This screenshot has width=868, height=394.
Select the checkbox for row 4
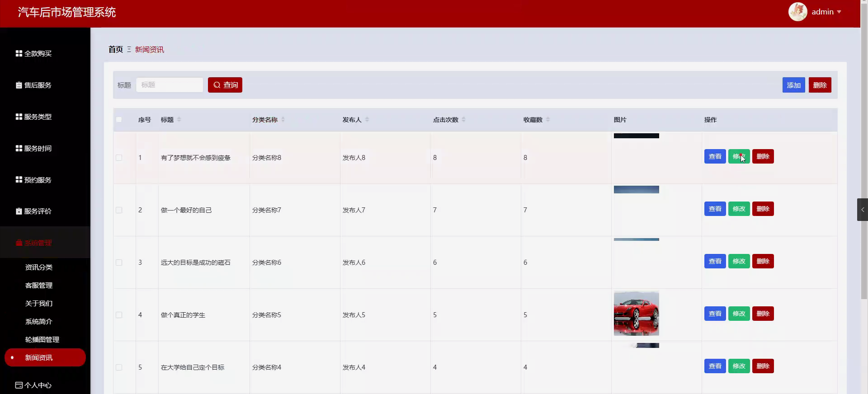tap(119, 315)
